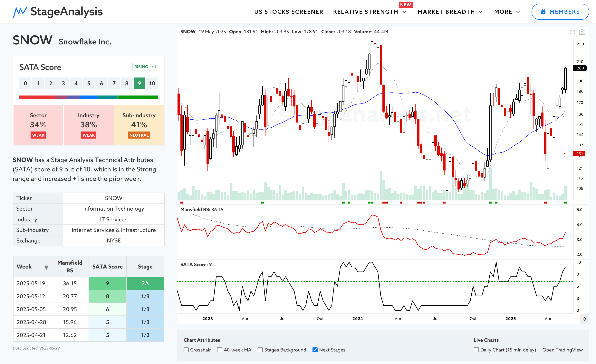The width and height of the screenshot is (596, 364).
Task: Click the Week column sort arrows
Action: click(x=46, y=267)
